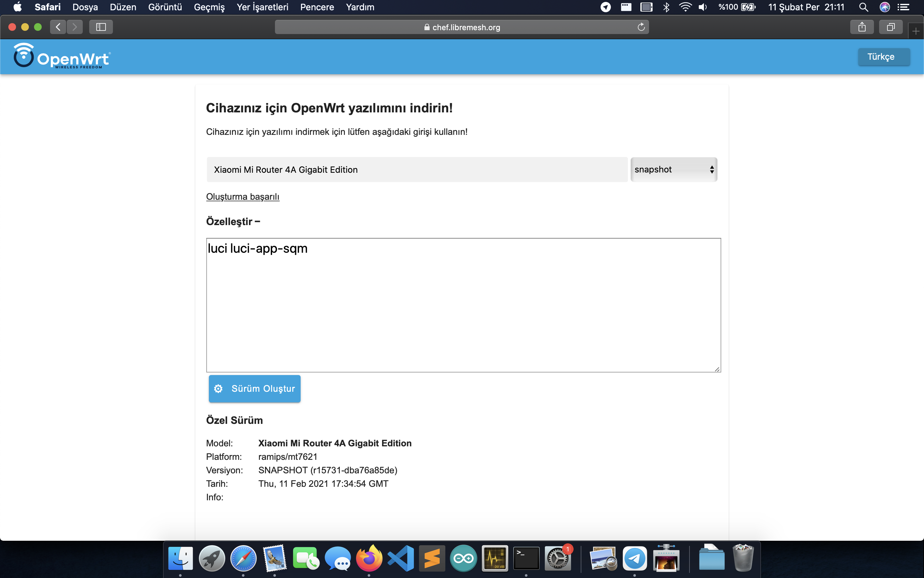Launch Visual Studio Code from Dock
Viewport: 924px width, 578px height.
point(400,558)
